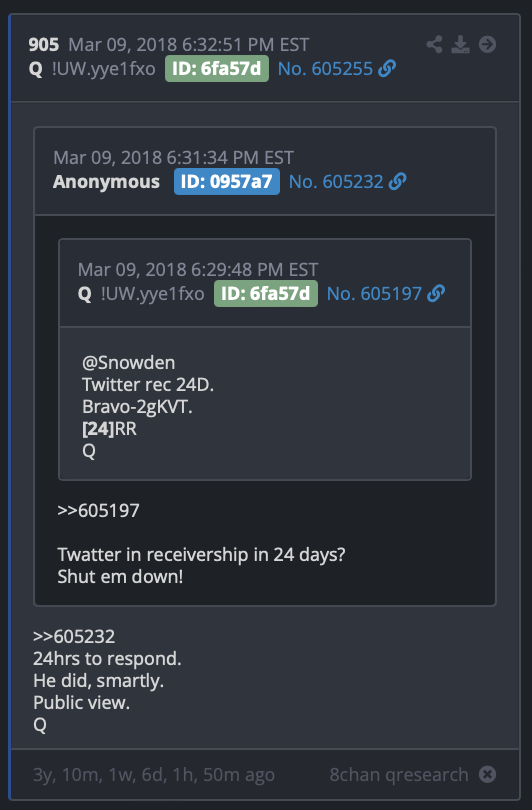
Task: Open post 905 with the arrow circle icon
Action: (x=487, y=44)
